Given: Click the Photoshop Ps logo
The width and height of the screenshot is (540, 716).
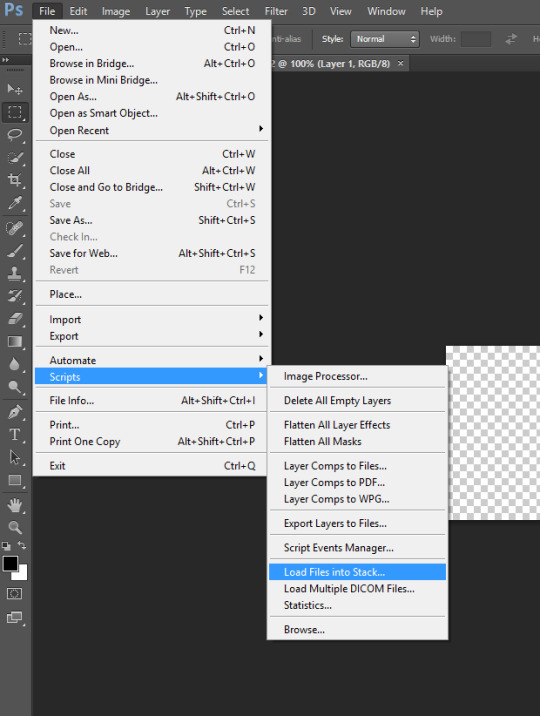Looking at the screenshot, I should 14,10.
